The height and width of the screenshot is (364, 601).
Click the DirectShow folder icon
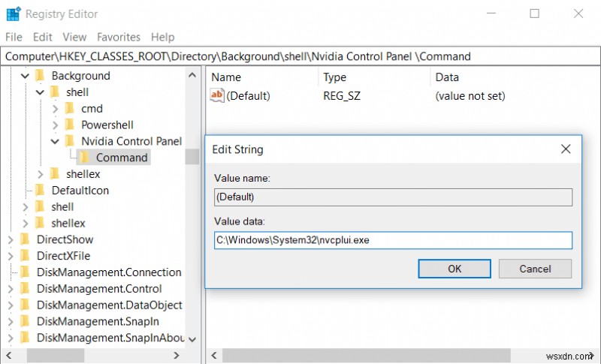[x=26, y=239]
